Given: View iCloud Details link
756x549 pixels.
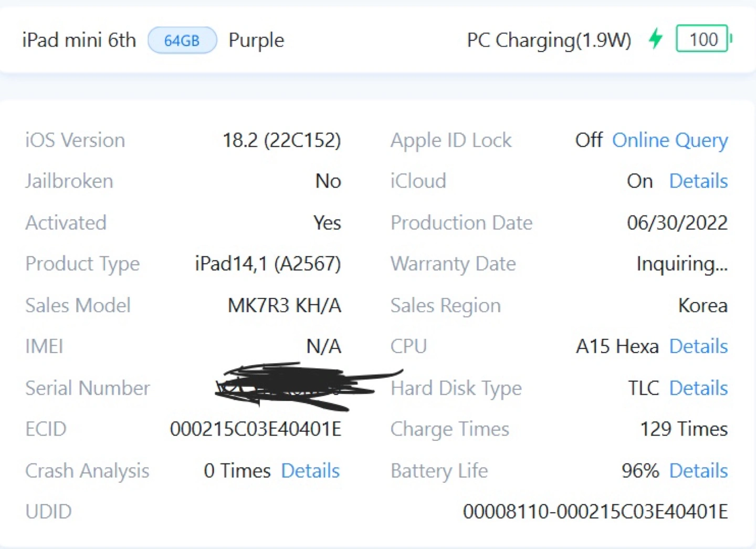Looking at the screenshot, I should tap(698, 181).
